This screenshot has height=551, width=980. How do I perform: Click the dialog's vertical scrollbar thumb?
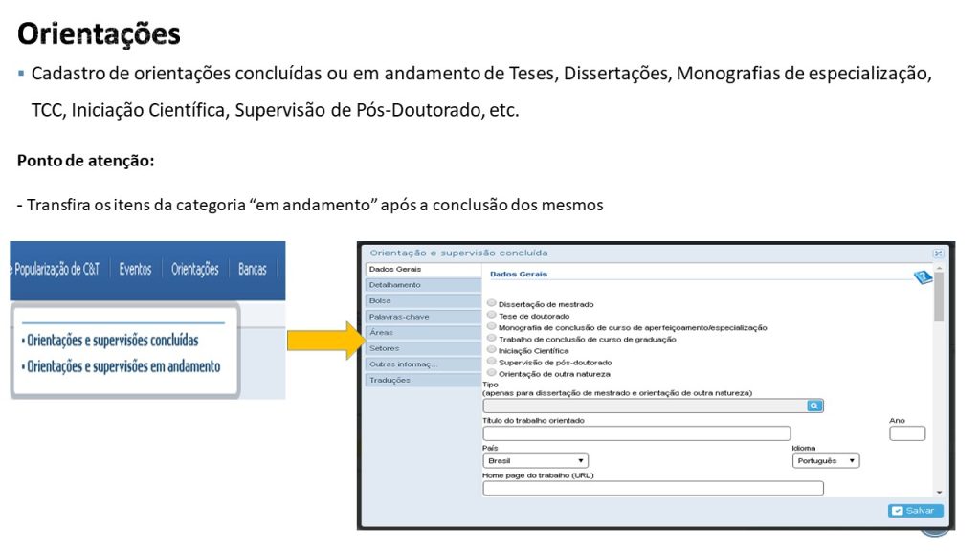click(x=938, y=297)
